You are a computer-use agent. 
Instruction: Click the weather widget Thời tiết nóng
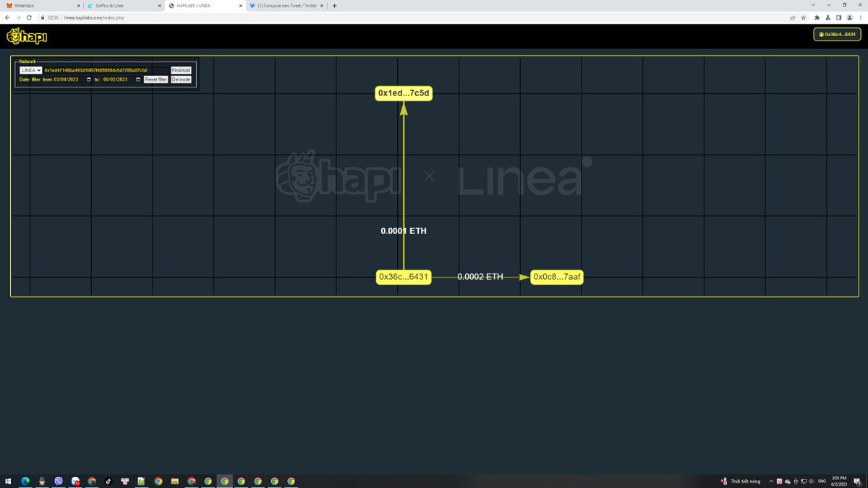click(x=741, y=481)
